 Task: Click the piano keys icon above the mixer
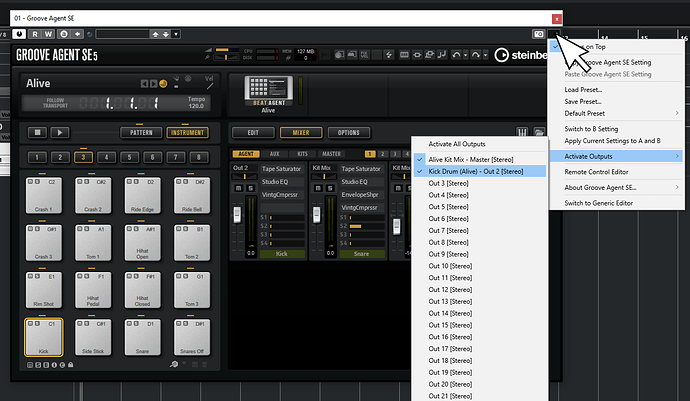(522, 132)
